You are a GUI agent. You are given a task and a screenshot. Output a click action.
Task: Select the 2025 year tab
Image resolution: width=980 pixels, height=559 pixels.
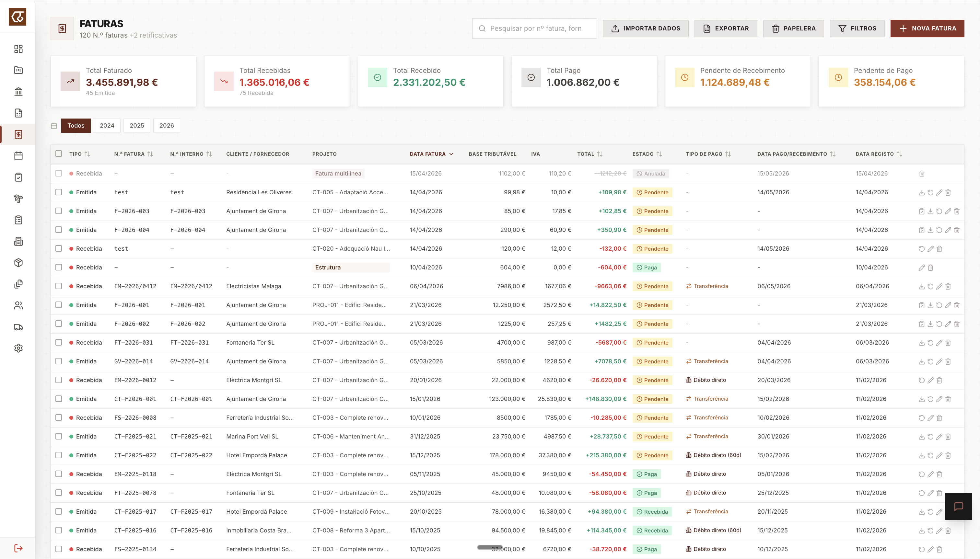tap(137, 126)
